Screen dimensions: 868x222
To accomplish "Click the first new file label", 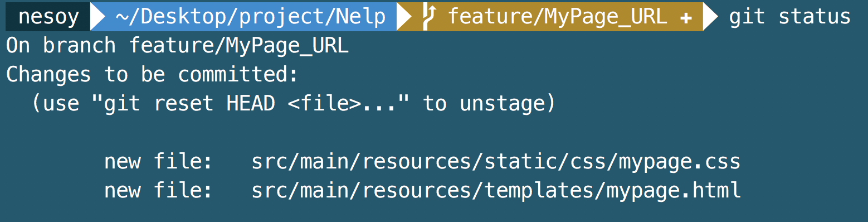I will click(159, 162).
